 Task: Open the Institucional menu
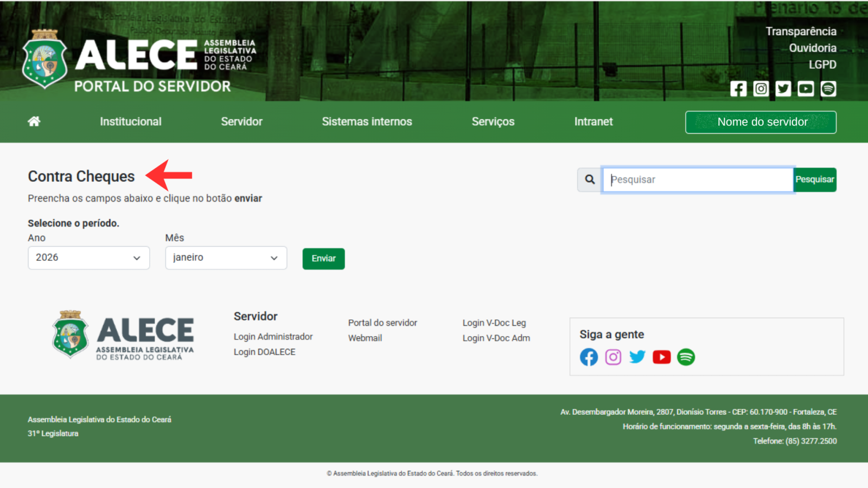click(x=130, y=122)
